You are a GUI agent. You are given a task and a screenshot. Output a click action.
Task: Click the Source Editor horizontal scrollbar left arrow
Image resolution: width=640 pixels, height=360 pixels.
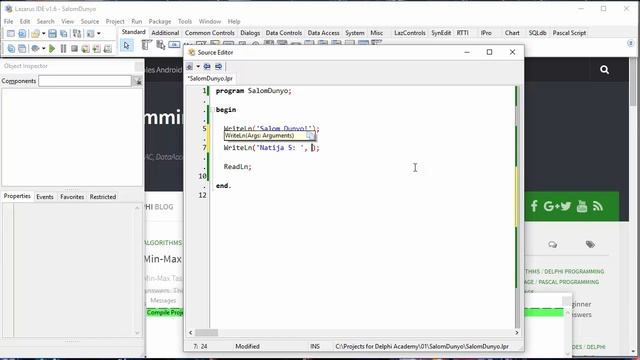pyautogui.click(x=191, y=333)
